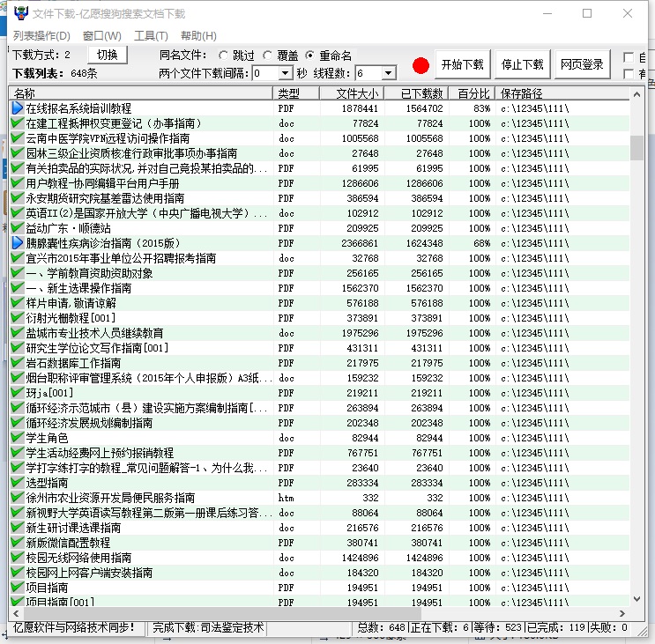Viewport: 655px width, 644px height.
Task: Click green check icon of 岩石数据库工作指南
Action: pos(18,363)
